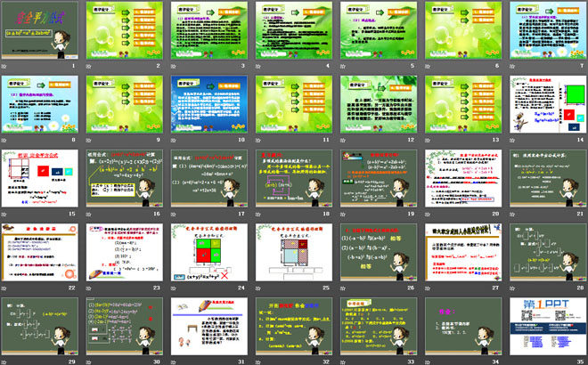Select slide 8 thumbnail

[40, 104]
